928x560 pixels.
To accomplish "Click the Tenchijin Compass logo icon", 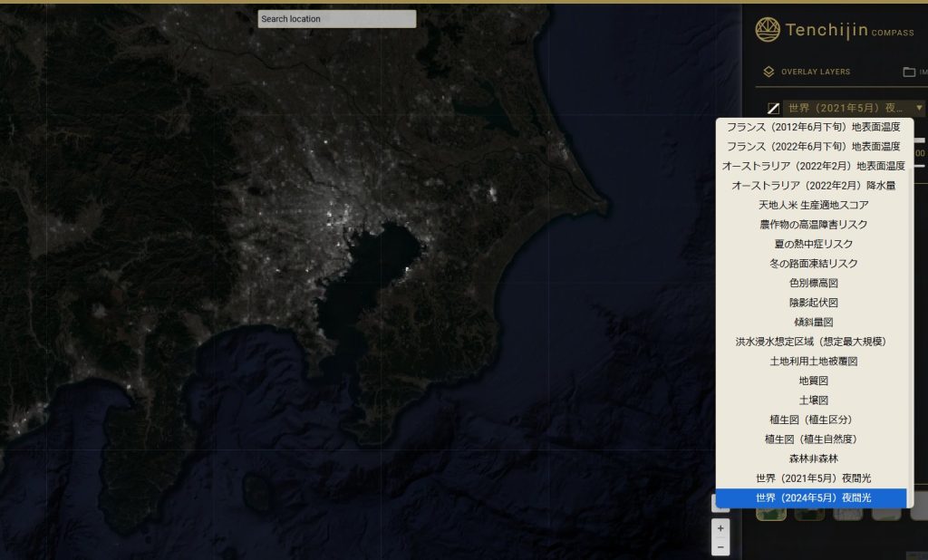I will coord(767,30).
